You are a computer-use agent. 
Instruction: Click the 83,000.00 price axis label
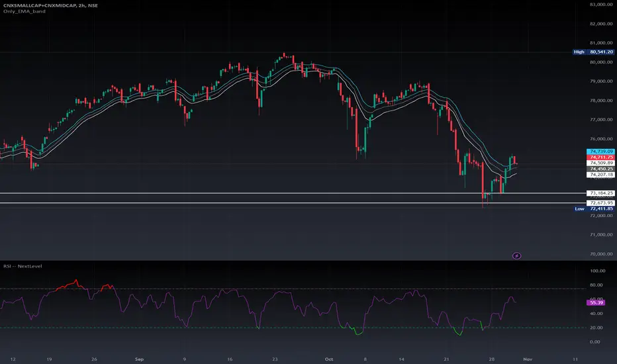[x=601, y=5]
